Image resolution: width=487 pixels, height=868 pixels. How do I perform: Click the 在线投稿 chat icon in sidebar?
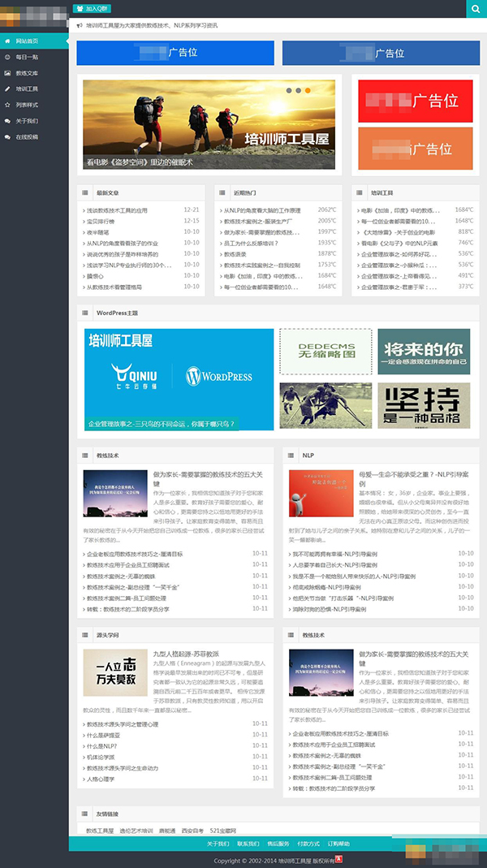(x=7, y=137)
